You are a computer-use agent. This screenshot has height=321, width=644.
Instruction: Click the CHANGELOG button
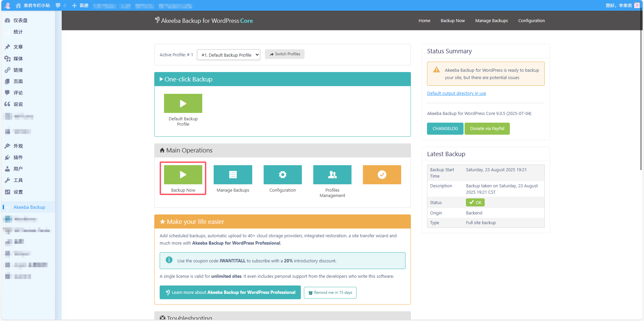pyautogui.click(x=445, y=129)
